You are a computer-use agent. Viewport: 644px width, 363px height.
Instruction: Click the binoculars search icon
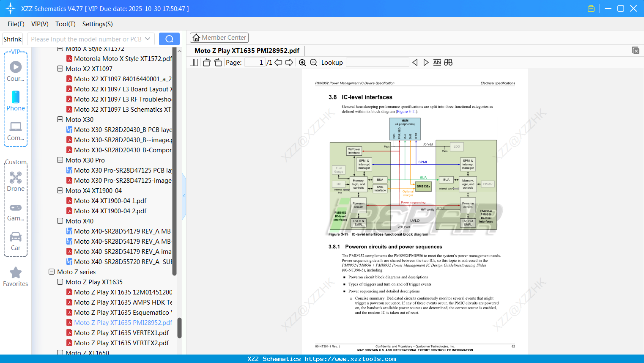448,63
